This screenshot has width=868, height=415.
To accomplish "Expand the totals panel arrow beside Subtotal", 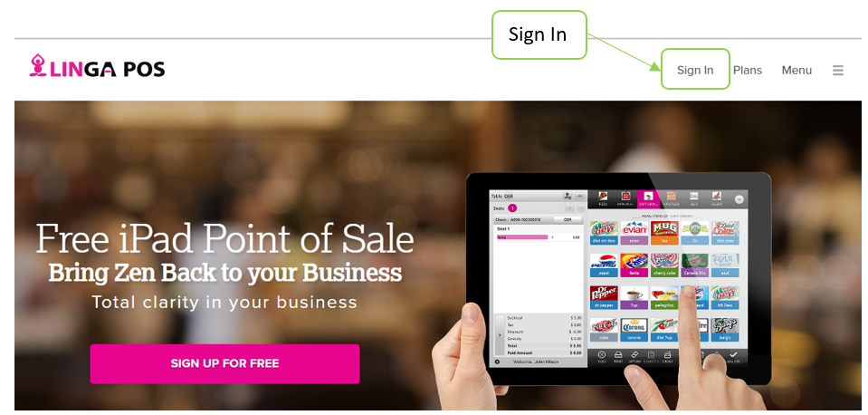I will [499, 334].
